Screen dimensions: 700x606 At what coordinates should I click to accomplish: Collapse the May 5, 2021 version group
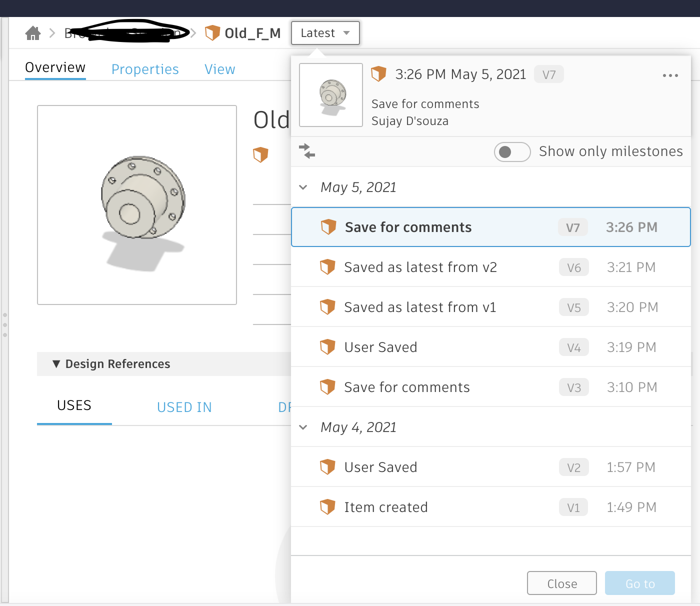303,187
